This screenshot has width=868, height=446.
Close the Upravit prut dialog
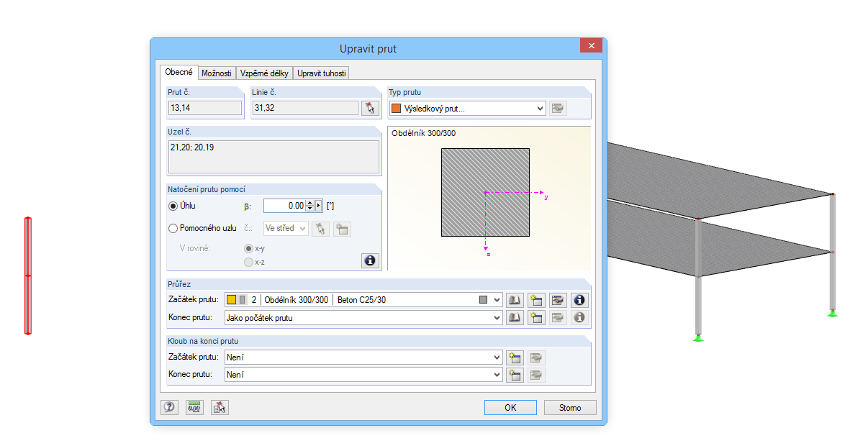(591, 45)
